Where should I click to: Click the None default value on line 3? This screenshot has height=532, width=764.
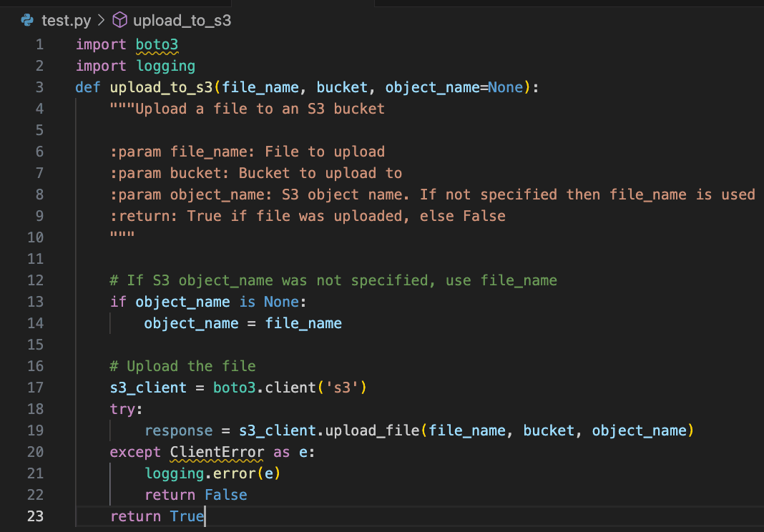pyautogui.click(x=505, y=87)
